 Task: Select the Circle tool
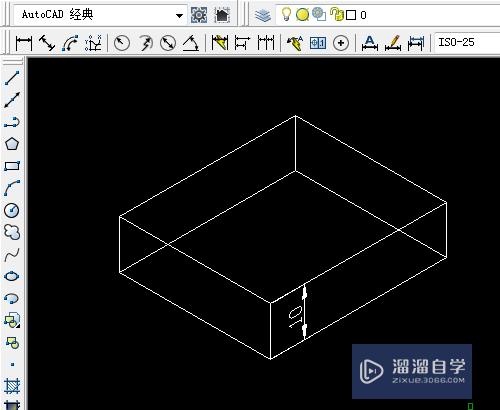(12, 210)
